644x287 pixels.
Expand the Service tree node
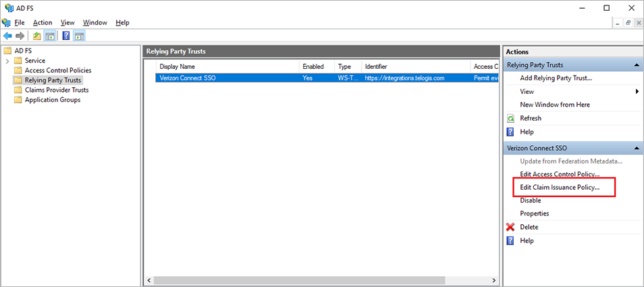tap(7, 61)
